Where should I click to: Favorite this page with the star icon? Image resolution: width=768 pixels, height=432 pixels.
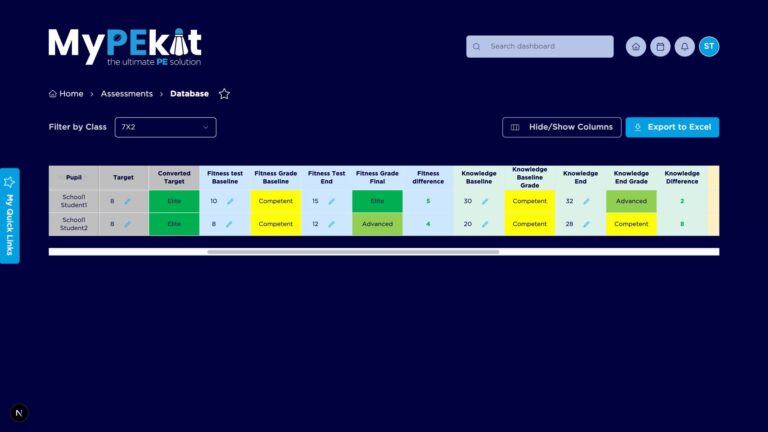point(224,94)
